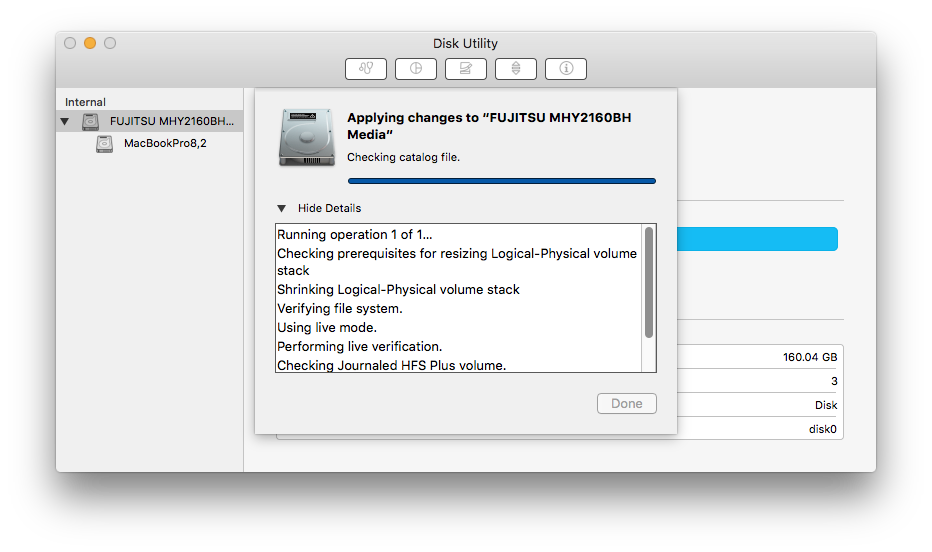This screenshot has width=932, height=552.
Task: Click the 'Internal' sidebar header
Action: point(85,102)
